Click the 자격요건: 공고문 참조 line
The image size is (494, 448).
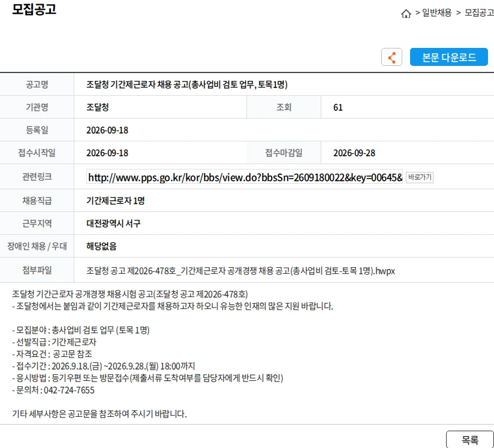point(52,354)
